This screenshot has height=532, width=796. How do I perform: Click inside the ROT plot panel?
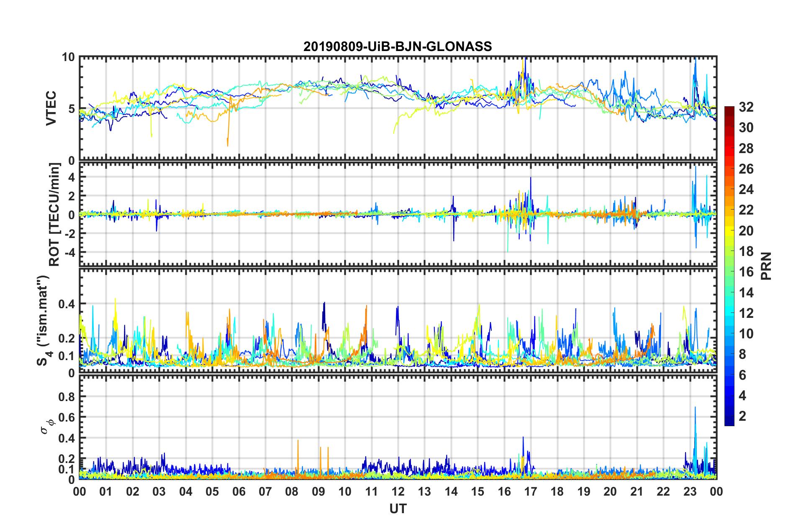(x=398, y=214)
